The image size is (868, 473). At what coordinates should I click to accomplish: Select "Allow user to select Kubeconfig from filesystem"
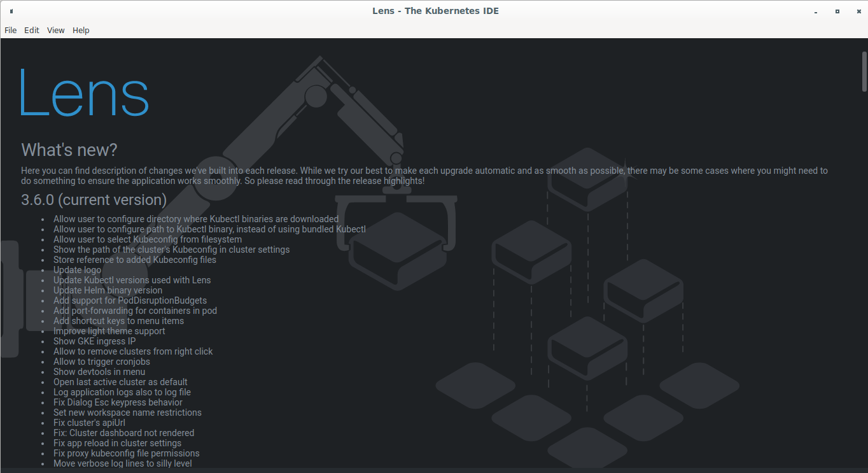point(148,239)
